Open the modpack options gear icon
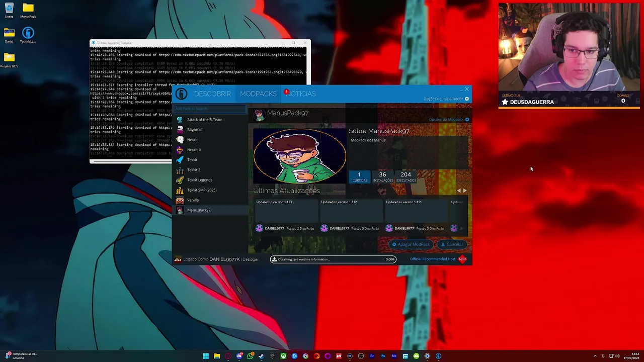The width and height of the screenshot is (644, 362). 467,120
